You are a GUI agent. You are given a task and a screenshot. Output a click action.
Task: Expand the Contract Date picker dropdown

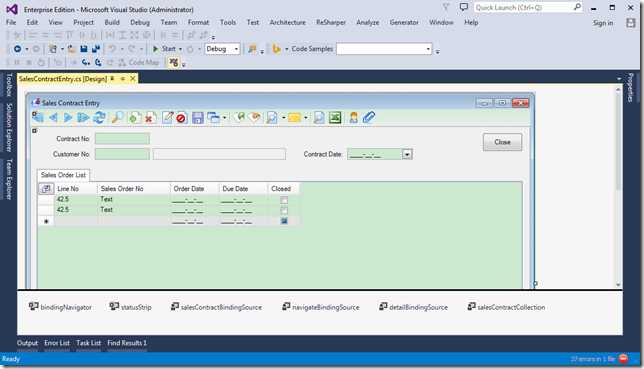(407, 155)
